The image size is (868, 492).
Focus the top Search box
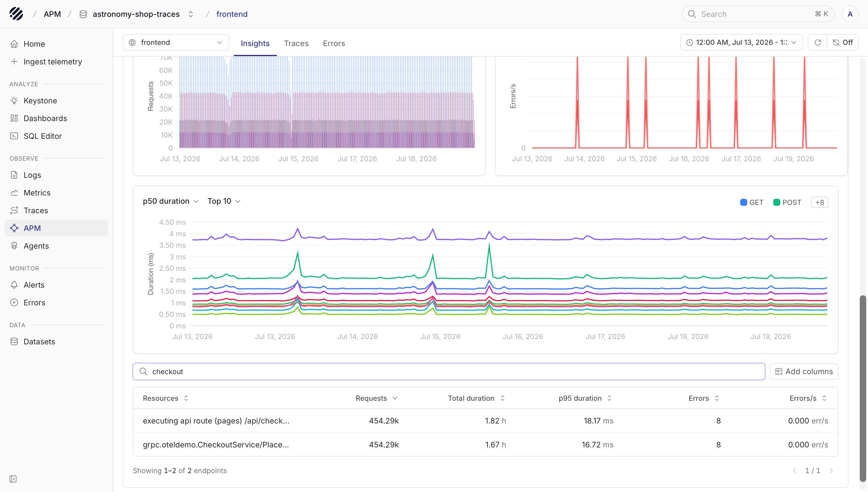[758, 14]
